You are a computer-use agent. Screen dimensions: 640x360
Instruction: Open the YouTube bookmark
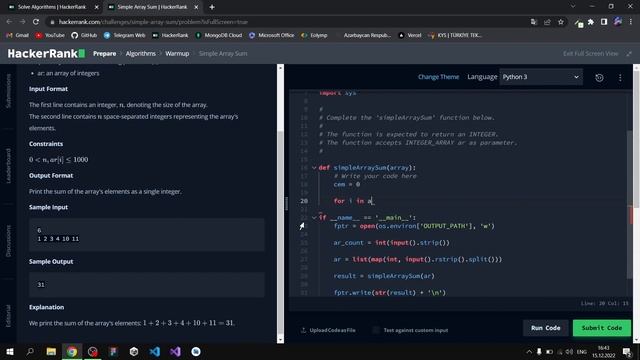50,36
